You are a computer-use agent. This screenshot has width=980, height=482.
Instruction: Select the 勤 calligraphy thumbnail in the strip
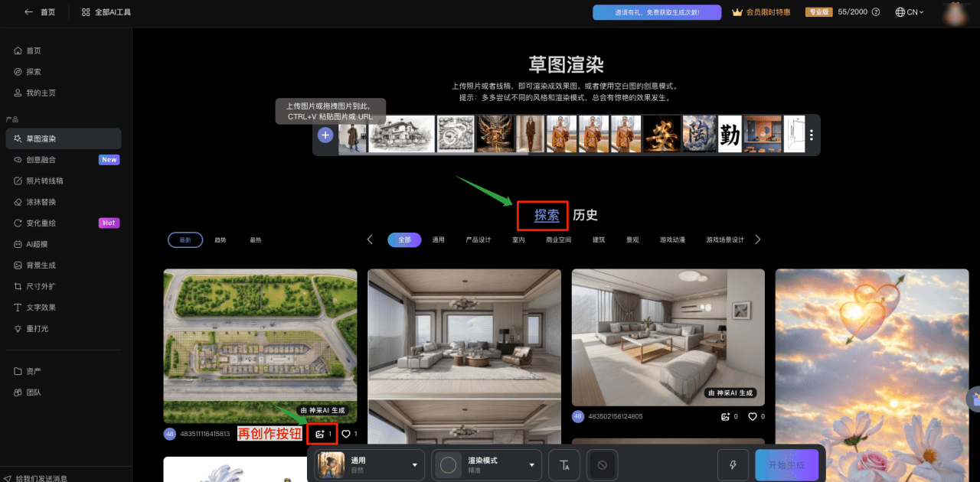pos(730,135)
